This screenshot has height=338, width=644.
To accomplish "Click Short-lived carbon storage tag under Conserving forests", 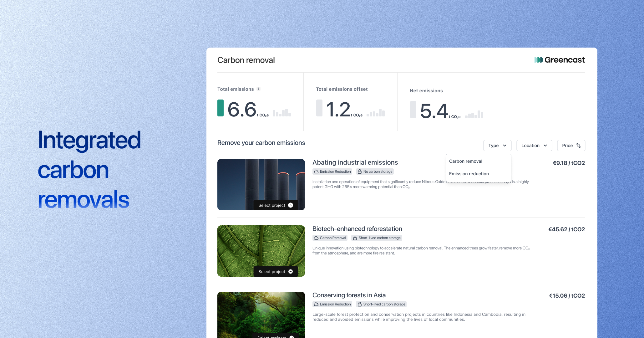I will (x=381, y=304).
